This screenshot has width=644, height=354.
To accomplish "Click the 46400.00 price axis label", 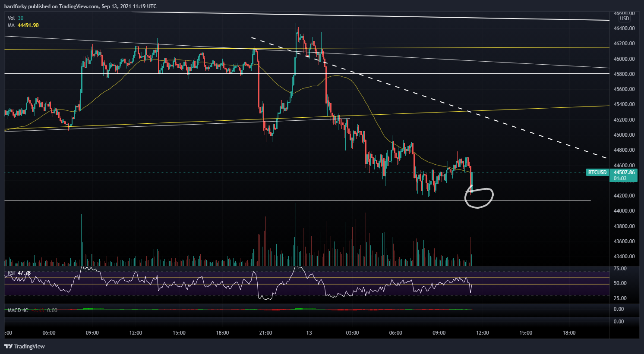I will [624, 28].
